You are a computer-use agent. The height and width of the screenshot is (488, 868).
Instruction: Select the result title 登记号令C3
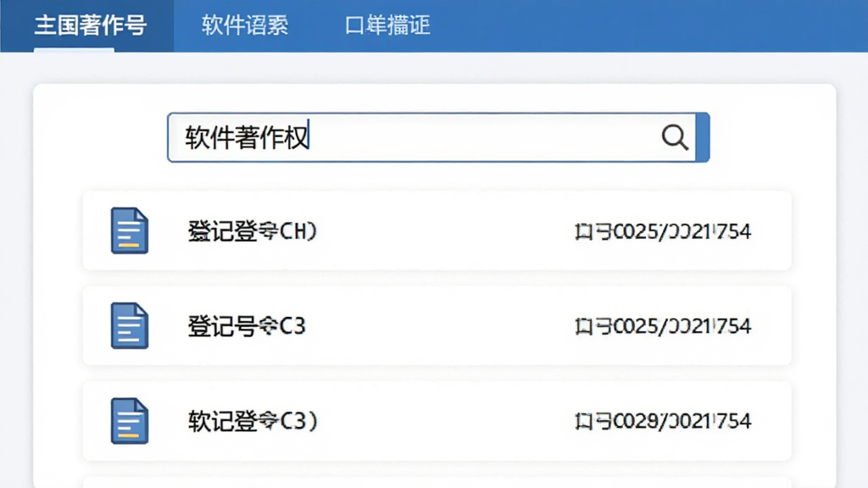click(247, 326)
